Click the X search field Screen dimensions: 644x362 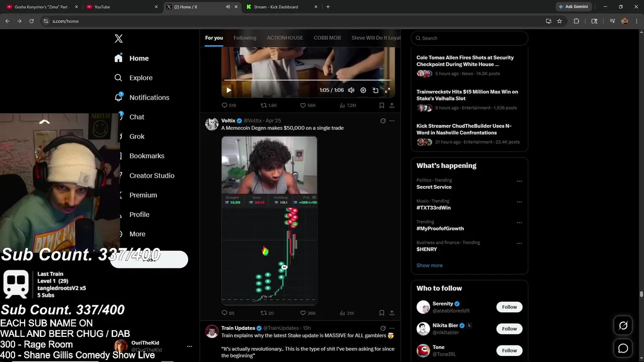coord(469,38)
